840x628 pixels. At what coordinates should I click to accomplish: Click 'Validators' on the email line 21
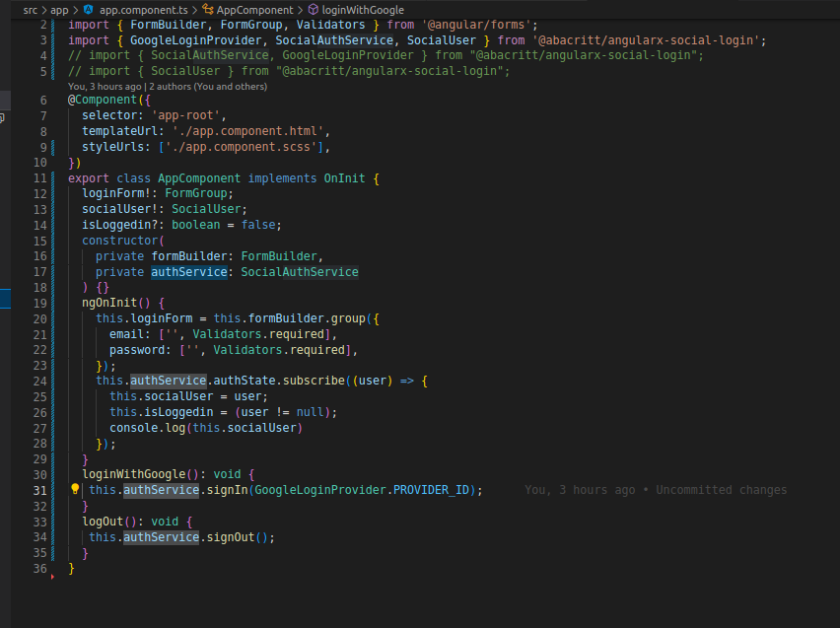coord(227,334)
